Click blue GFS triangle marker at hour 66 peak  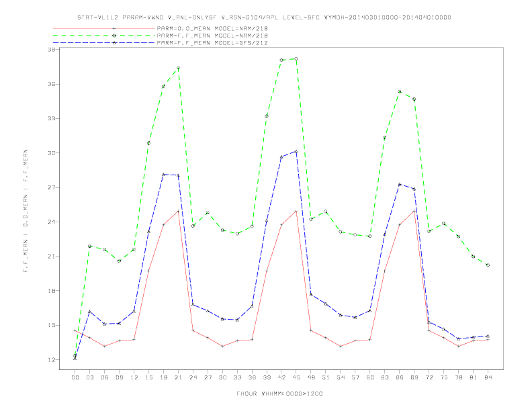coord(400,185)
